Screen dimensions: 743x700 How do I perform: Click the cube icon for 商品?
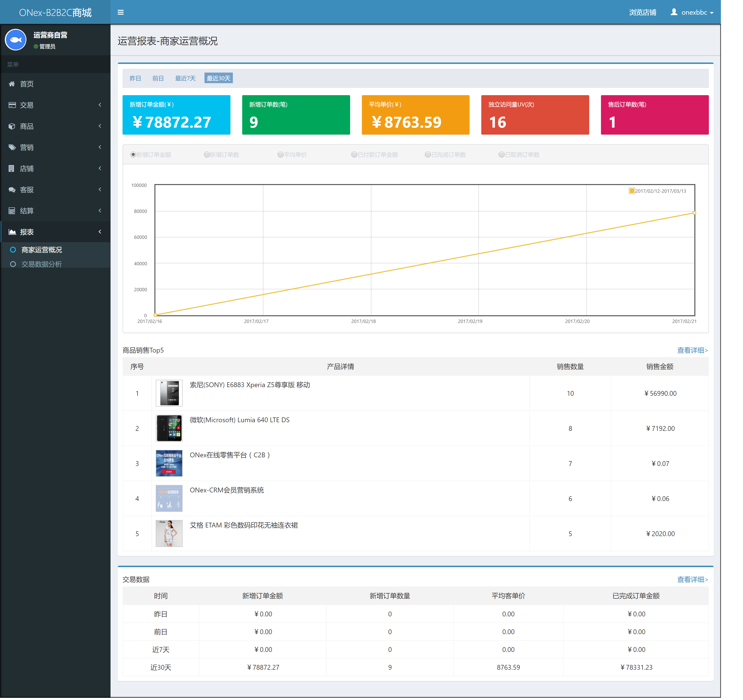[x=12, y=126]
